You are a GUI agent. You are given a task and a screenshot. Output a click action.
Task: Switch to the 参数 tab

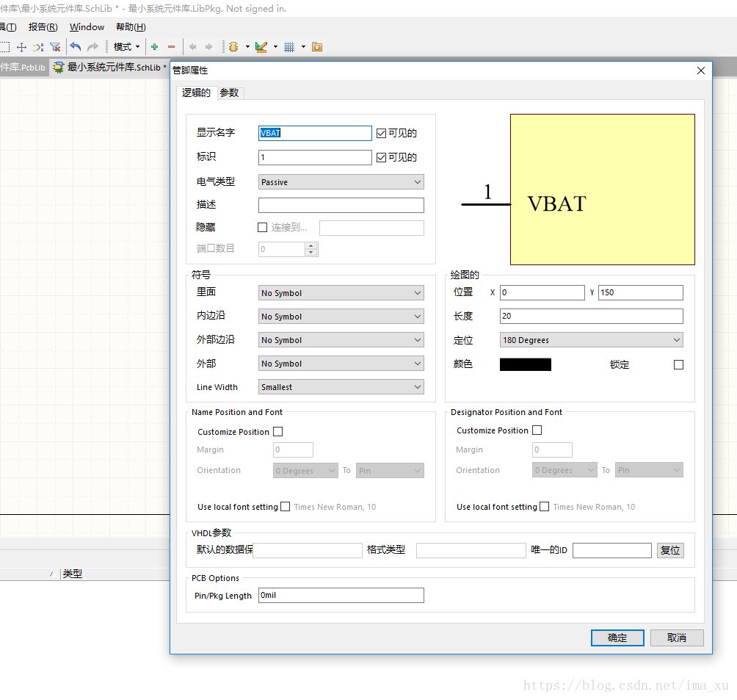[x=229, y=93]
